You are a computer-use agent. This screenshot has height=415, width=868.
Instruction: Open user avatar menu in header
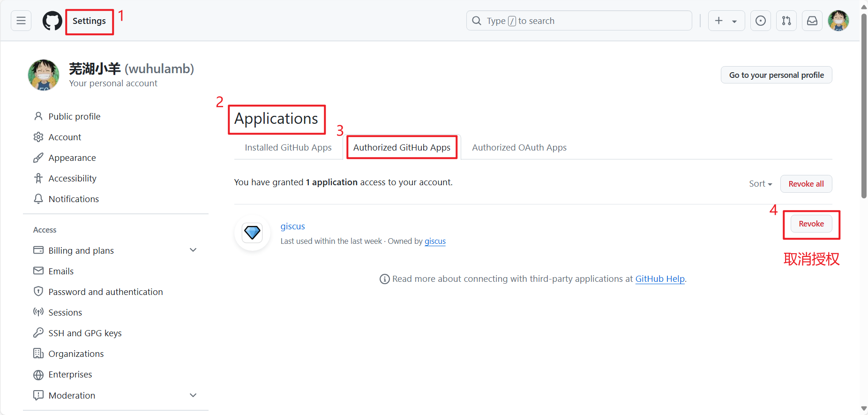click(x=838, y=21)
